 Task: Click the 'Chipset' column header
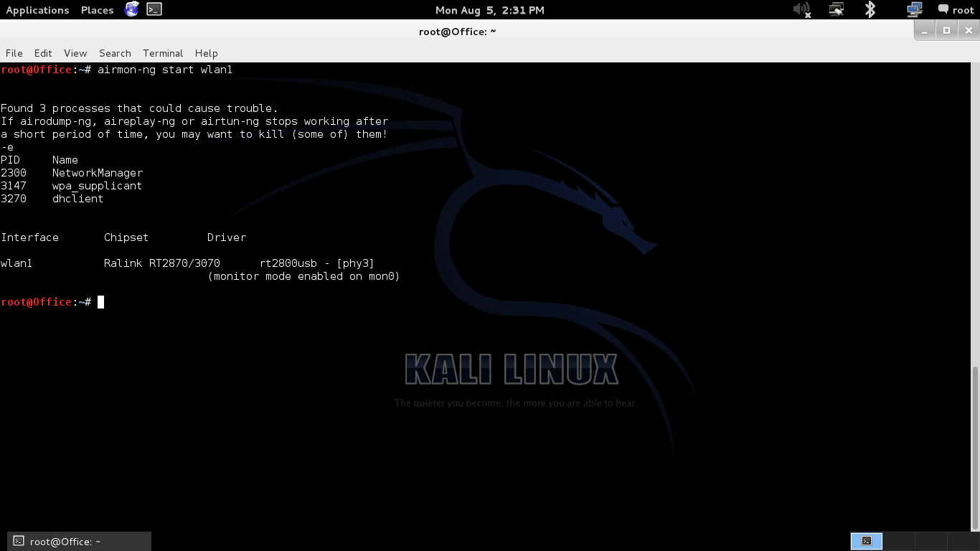126,237
